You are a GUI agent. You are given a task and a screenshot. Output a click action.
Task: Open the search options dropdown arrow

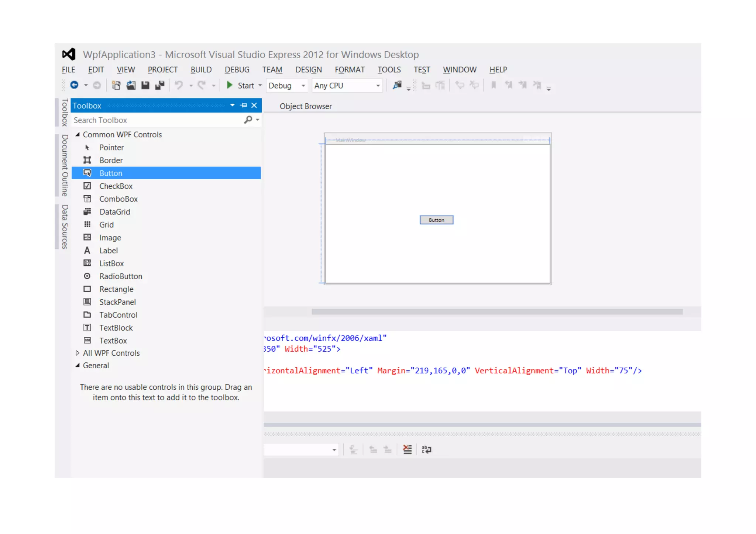[x=257, y=120]
